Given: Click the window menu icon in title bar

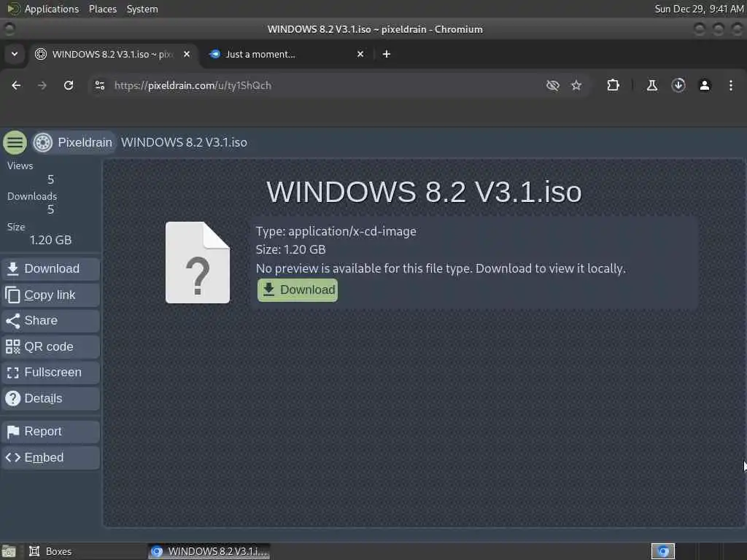Looking at the screenshot, I should point(9,29).
